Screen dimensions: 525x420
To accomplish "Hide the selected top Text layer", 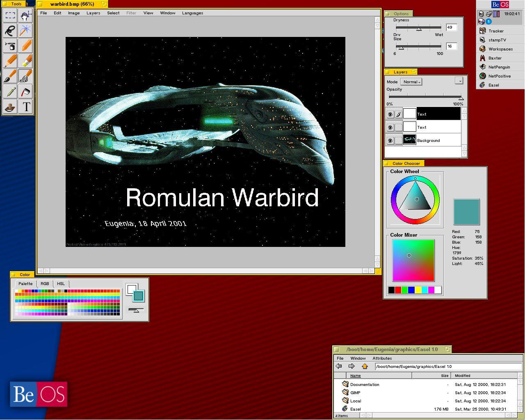I will (x=390, y=114).
